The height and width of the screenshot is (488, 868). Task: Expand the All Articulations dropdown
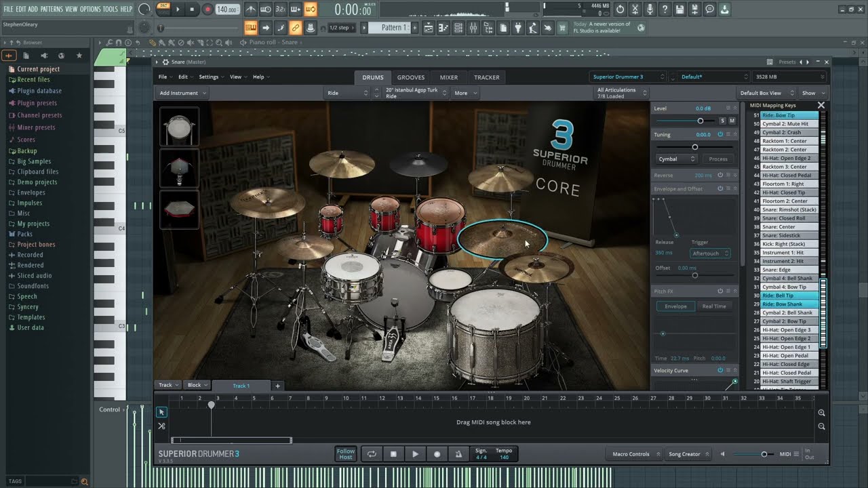coord(621,93)
